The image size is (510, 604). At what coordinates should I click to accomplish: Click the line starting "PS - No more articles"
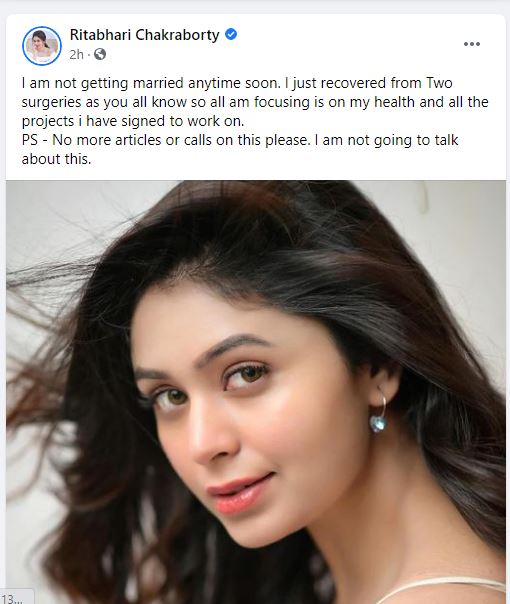tap(240, 140)
